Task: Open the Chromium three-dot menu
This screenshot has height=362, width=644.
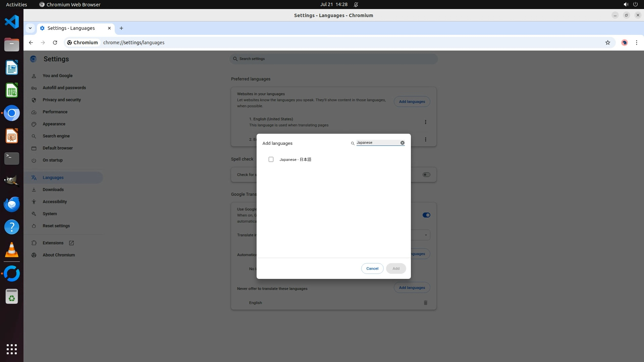Action: [x=636, y=43]
